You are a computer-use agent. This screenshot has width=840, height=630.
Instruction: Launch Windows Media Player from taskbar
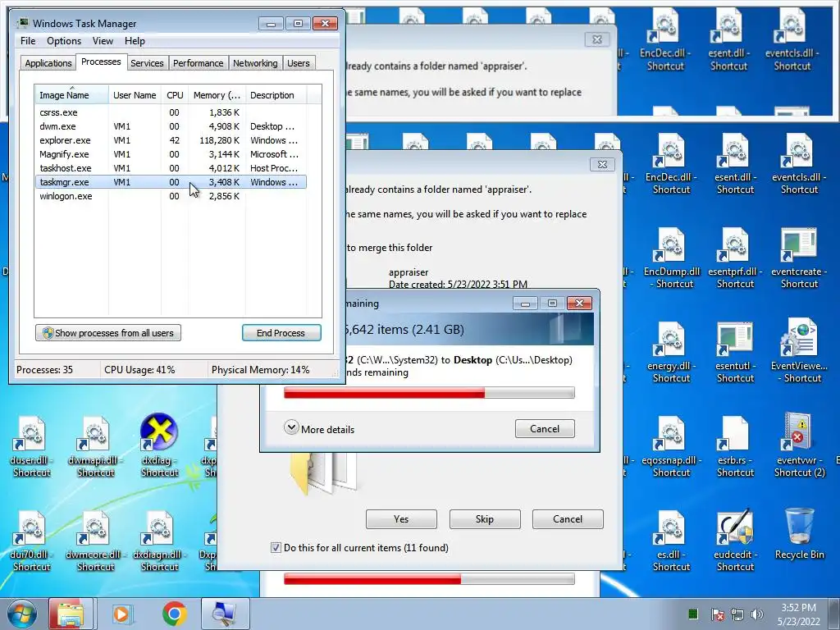121,614
